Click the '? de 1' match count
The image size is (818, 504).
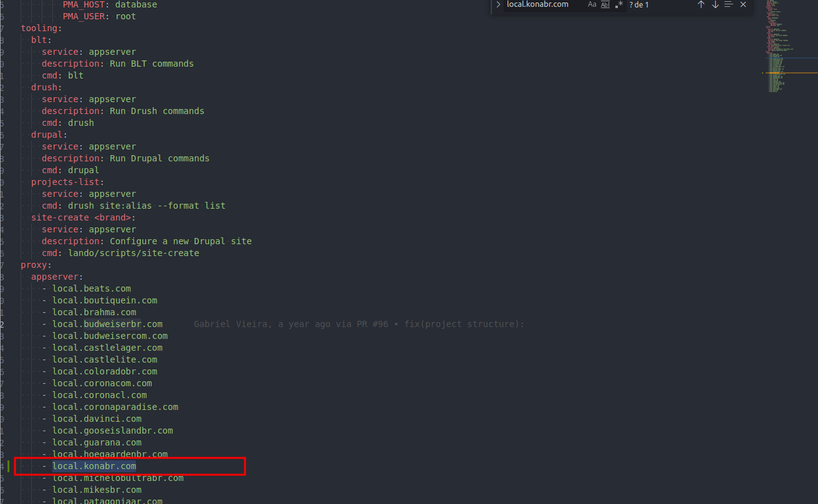pos(639,5)
